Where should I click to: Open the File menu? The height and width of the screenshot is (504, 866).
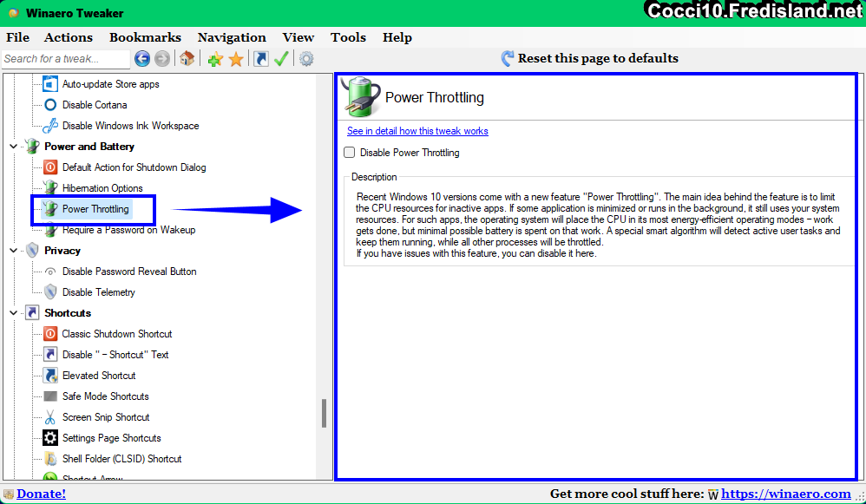(17, 37)
